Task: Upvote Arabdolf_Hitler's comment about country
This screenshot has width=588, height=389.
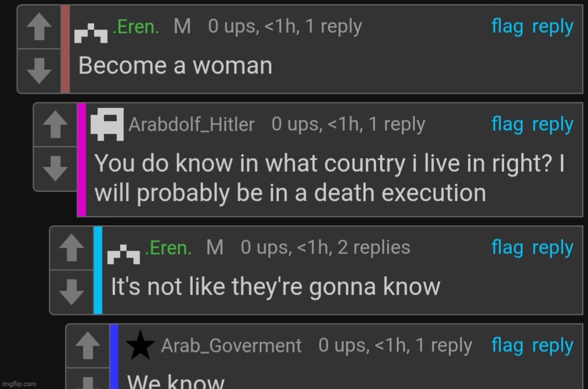Action: click(55, 124)
